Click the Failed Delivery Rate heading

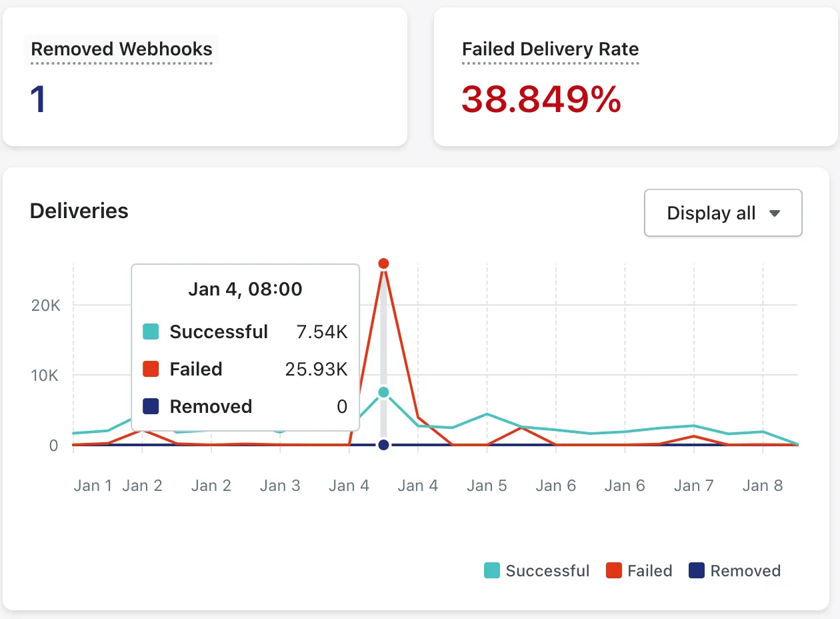point(550,49)
